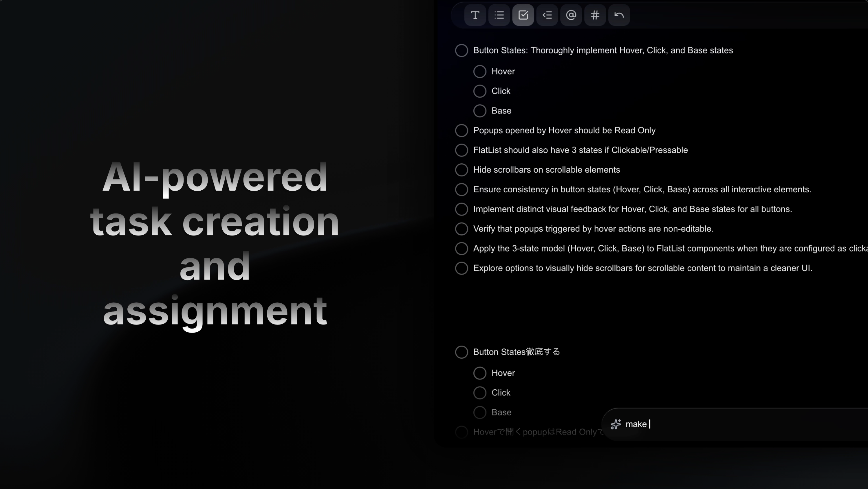Tick 'Hide scrollbars on scrollable elements'
The height and width of the screenshot is (489, 868).
[x=461, y=170]
